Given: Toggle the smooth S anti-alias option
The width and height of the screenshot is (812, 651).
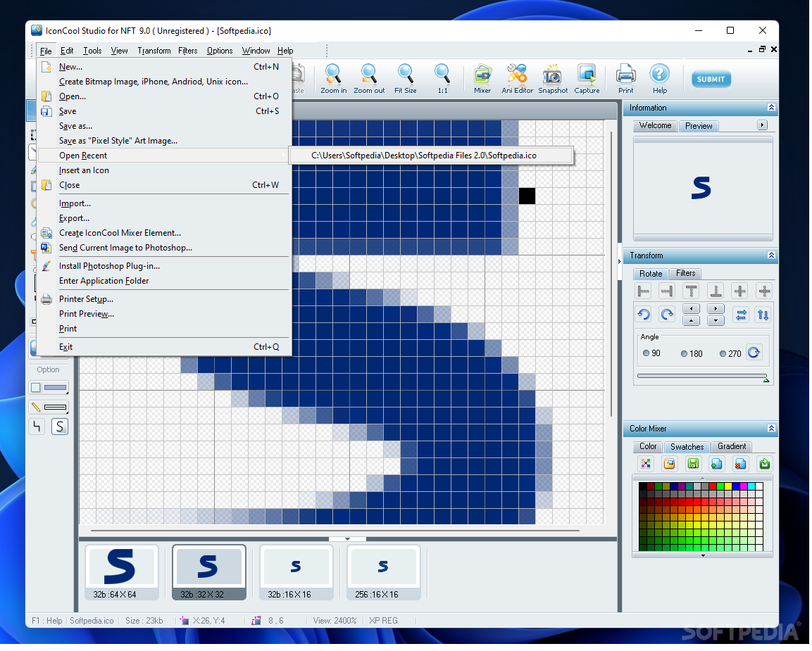Looking at the screenshot, I should click(x=60, y=427).
